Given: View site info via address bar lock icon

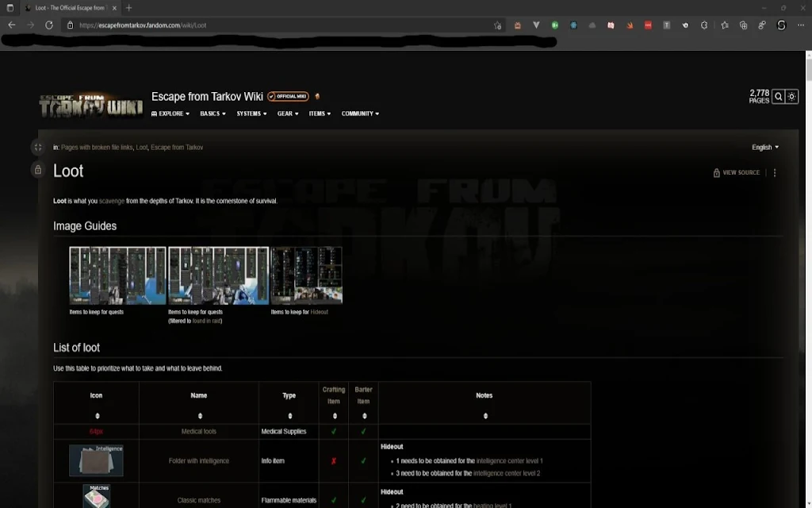Looking at the screenshot, I should tap(70, 25).
